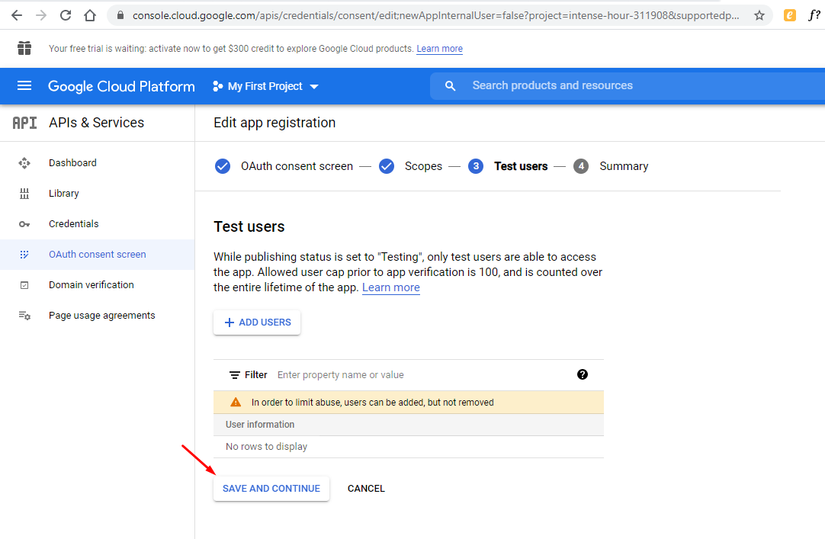Go to the OAuth consent screen step
The image size is (825, 539).
click(x=297, y=166)
